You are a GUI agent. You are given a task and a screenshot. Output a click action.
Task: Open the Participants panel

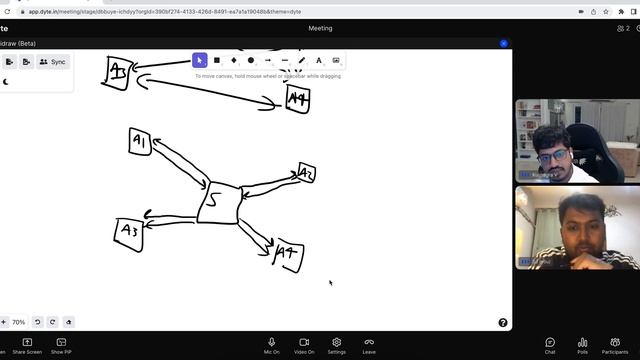(x=615, y=346)
